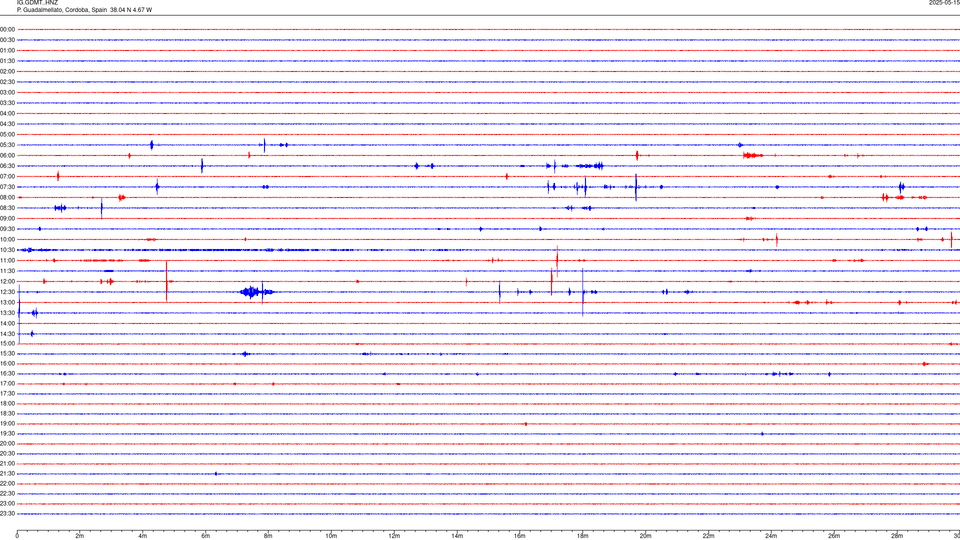960x540 pixels.
Task: Select the 12:30 trace time label
Action: (7, 292)
